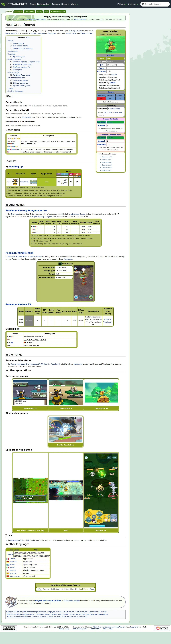The width and height of the screenshot is (171, 644).
Task: Click the Powered by MediaWiki badge
Action: [162, 628]
